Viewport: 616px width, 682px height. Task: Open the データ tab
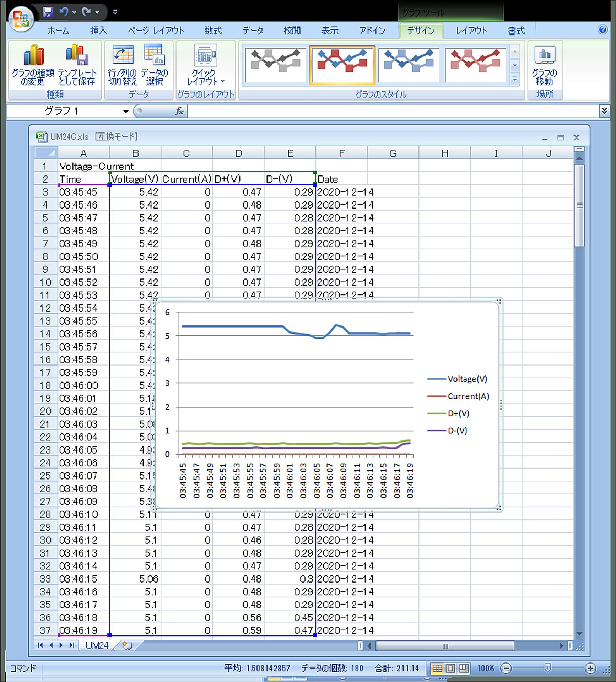(253, 31)
